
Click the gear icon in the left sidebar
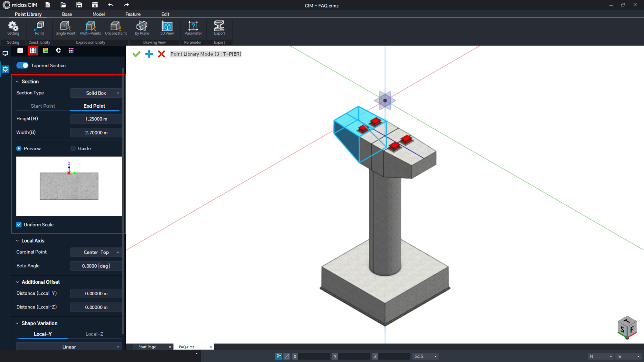[x=5, y=69]
